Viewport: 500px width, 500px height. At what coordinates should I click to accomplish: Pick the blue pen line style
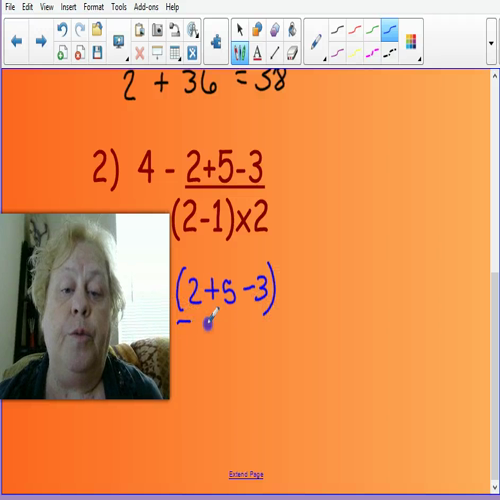[x=390, y=30]
